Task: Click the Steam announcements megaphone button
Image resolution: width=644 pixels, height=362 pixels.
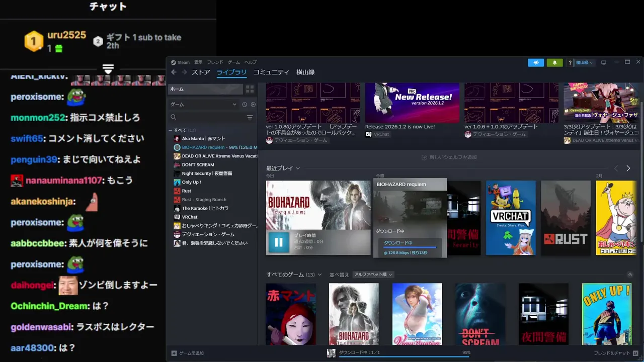Action: (x=536, y=63)
